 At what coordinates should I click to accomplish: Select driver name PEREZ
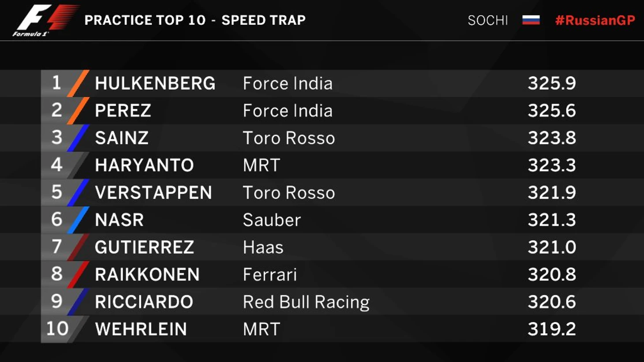tap(123, 111)
